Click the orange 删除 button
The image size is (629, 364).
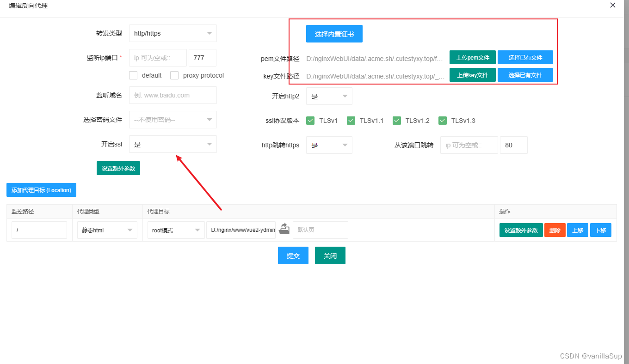(555, 230)
